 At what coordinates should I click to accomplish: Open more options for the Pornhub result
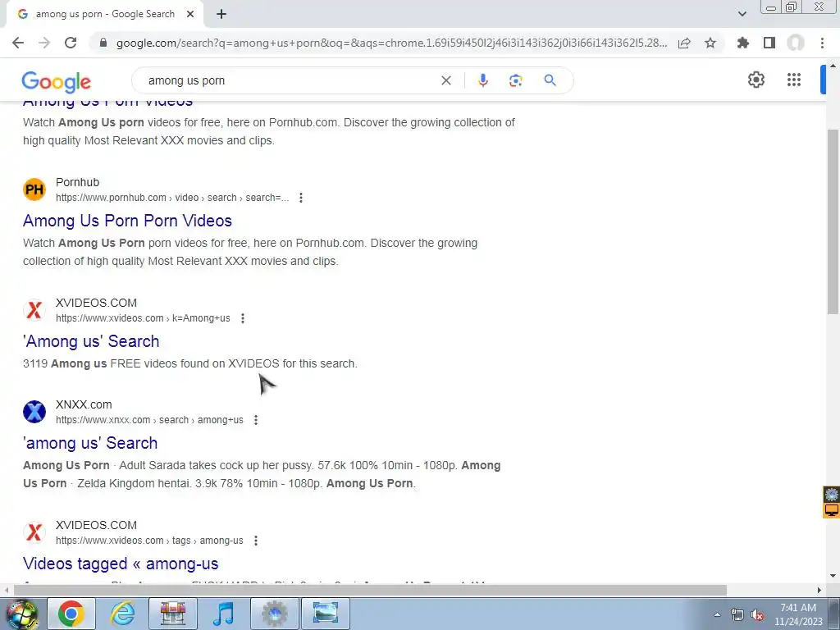click(301, 198)
